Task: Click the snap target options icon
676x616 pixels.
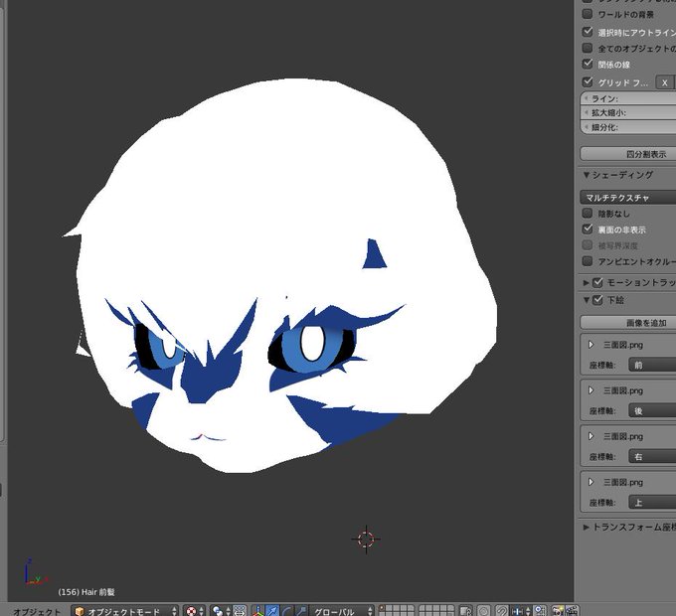Action: point(540,611)
